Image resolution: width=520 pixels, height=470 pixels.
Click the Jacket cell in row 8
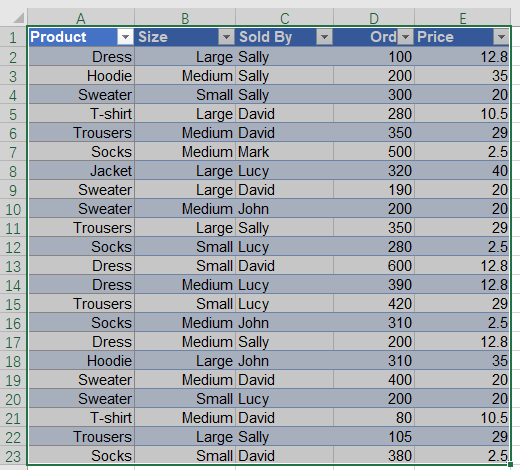[82, 171]
